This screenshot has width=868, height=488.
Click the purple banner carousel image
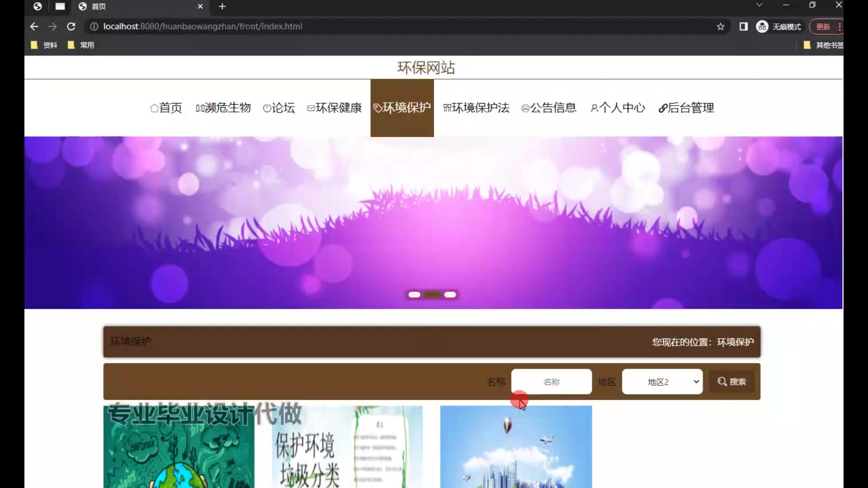[433, 222]
